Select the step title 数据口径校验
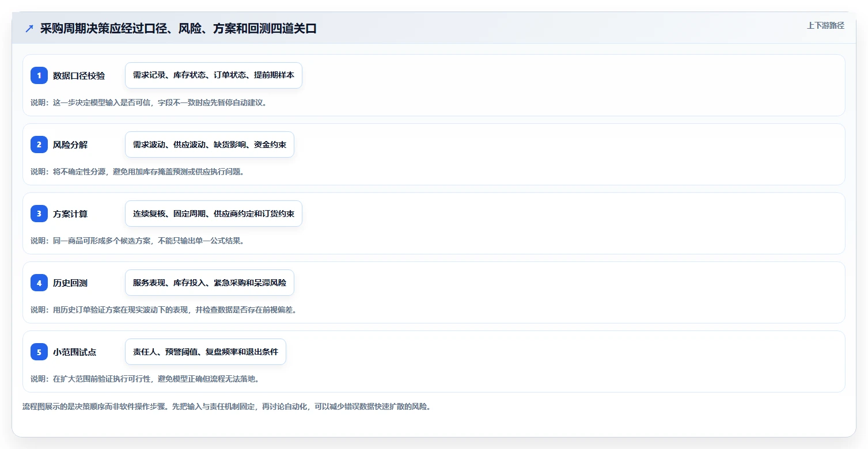The image size is (868, 449). click(x=79, y=75)
